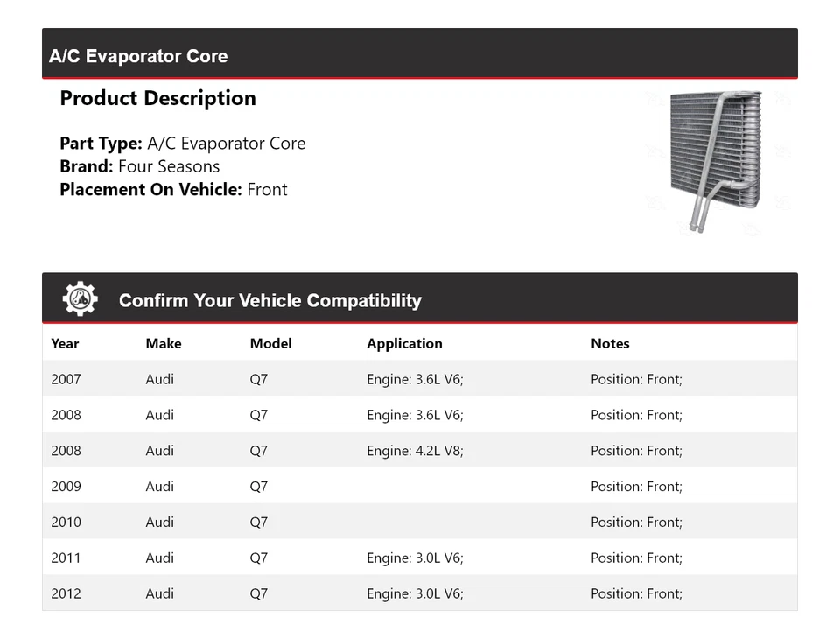Select the 2011 row year cell
The image size is (840, 639).
[66, 558]
